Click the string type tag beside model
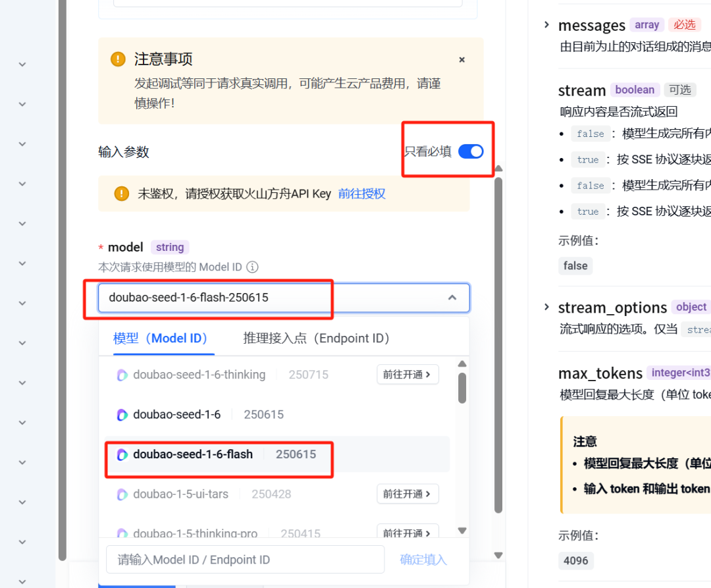The image size is (711, 588). [x=170, y=247]
